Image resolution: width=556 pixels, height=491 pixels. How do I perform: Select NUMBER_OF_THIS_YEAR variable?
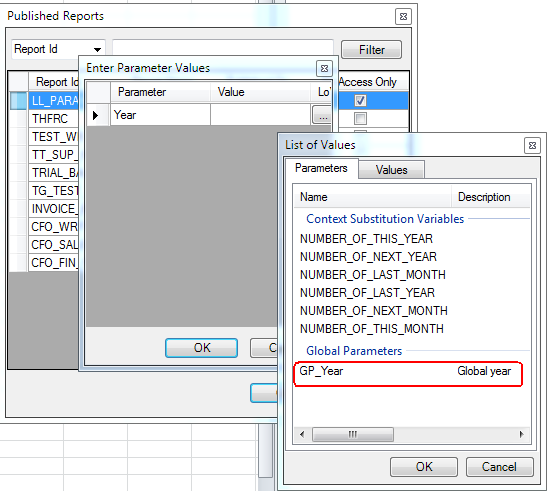[366, 239]
